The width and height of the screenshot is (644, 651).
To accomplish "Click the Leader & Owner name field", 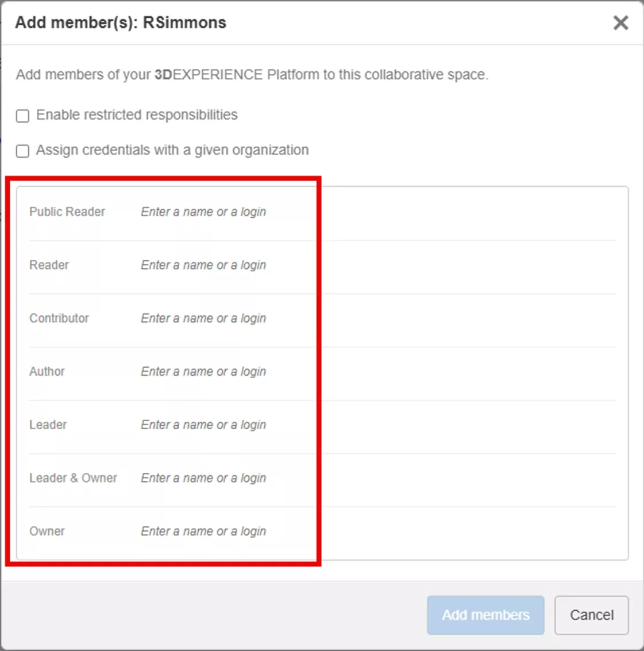I will point(203,478).
